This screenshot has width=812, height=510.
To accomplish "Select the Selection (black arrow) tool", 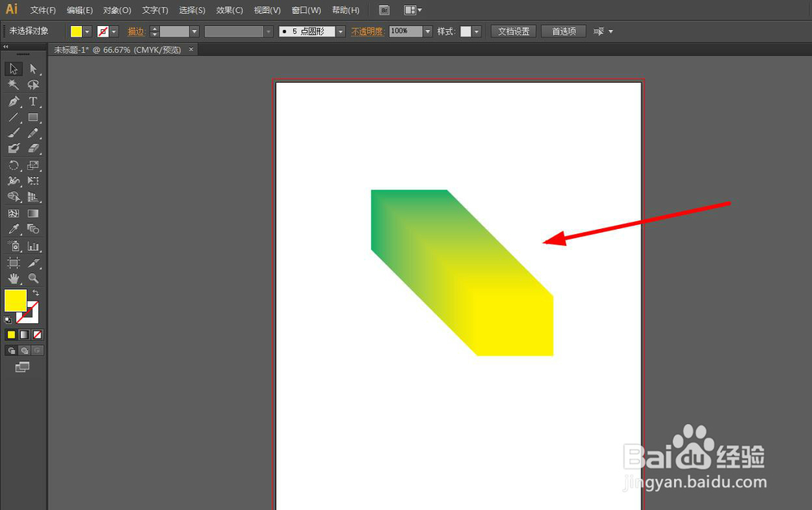I will [14, 69].
